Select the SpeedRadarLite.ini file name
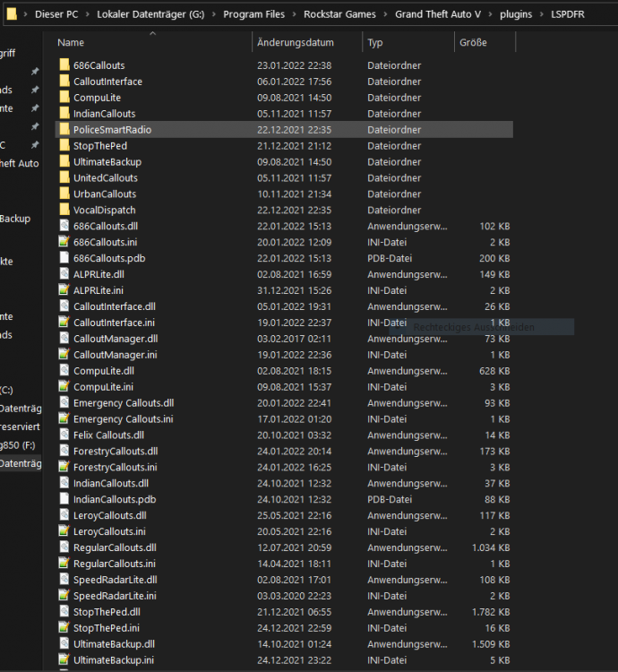The width and height of the screenshot is (618, 672). [115, 596]
